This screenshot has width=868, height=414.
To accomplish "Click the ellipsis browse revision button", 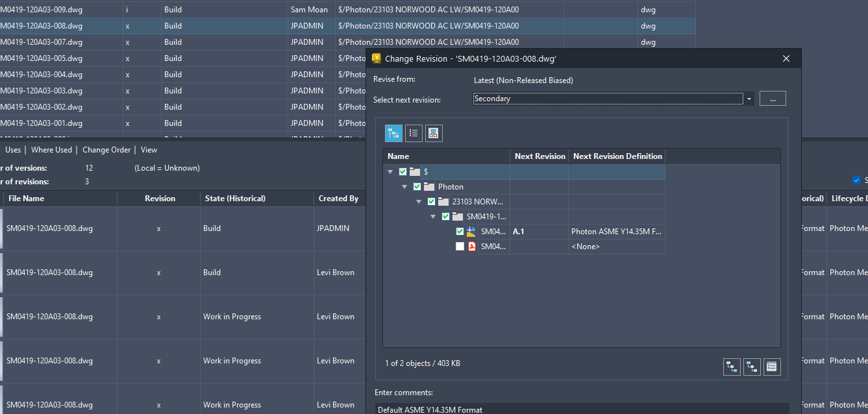I will (773, 99).
